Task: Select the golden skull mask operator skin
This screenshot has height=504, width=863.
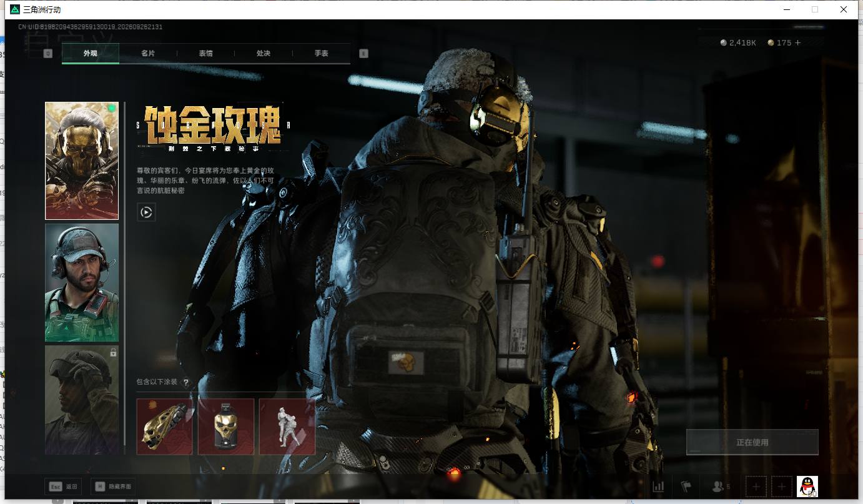Action: pyautogui.click(x=82, y=161)
